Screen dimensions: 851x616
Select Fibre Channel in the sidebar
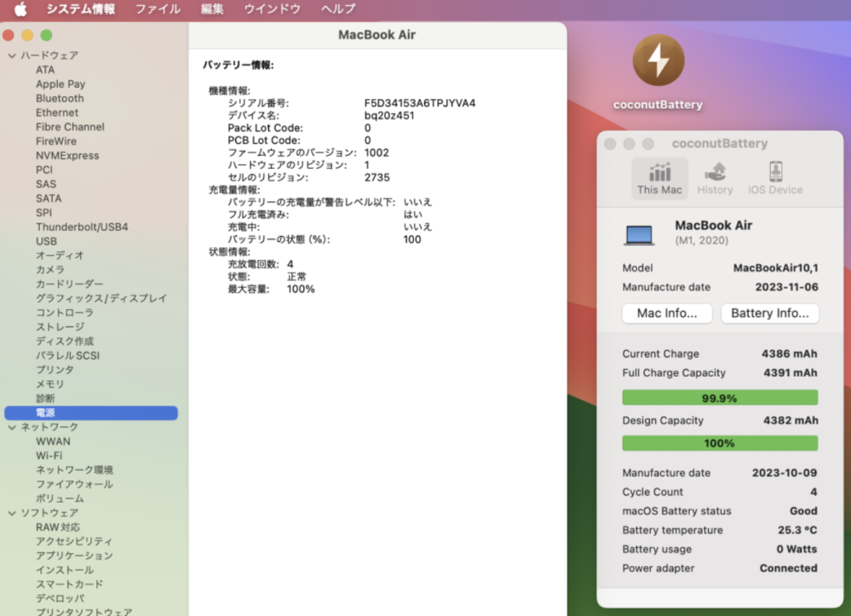pos(70,127)
